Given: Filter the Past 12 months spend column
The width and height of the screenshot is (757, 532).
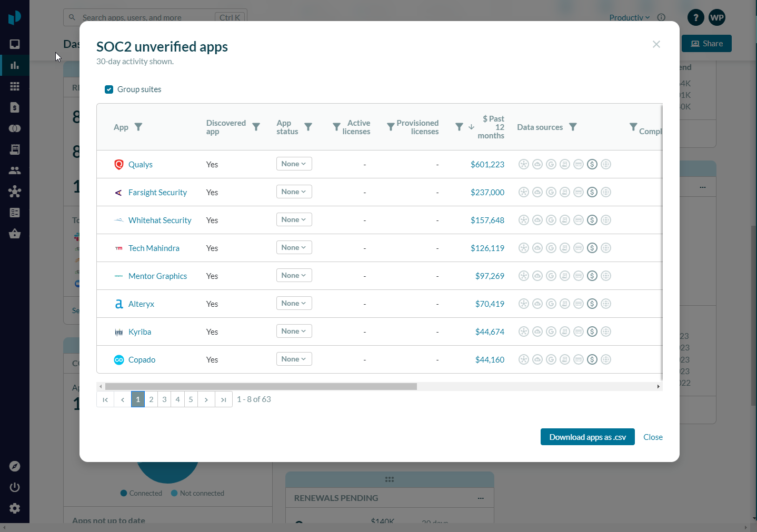Looking at the screenshot, I should 459,127.
